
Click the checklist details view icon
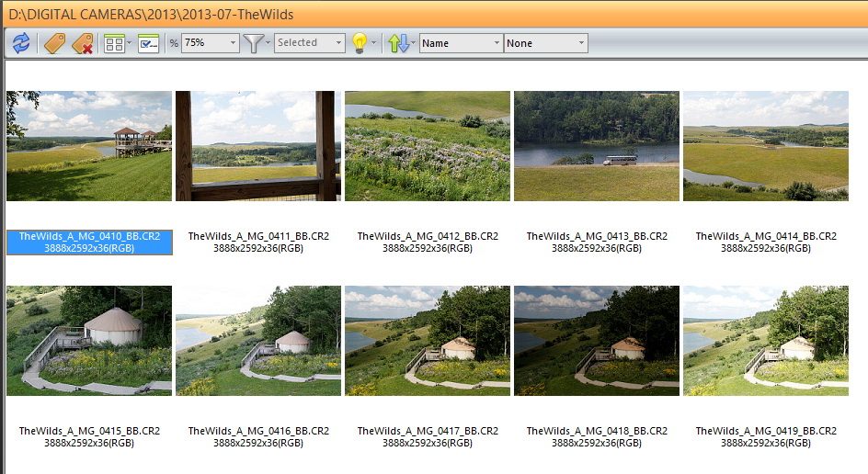pyautogui.click(x=148, y=43)
